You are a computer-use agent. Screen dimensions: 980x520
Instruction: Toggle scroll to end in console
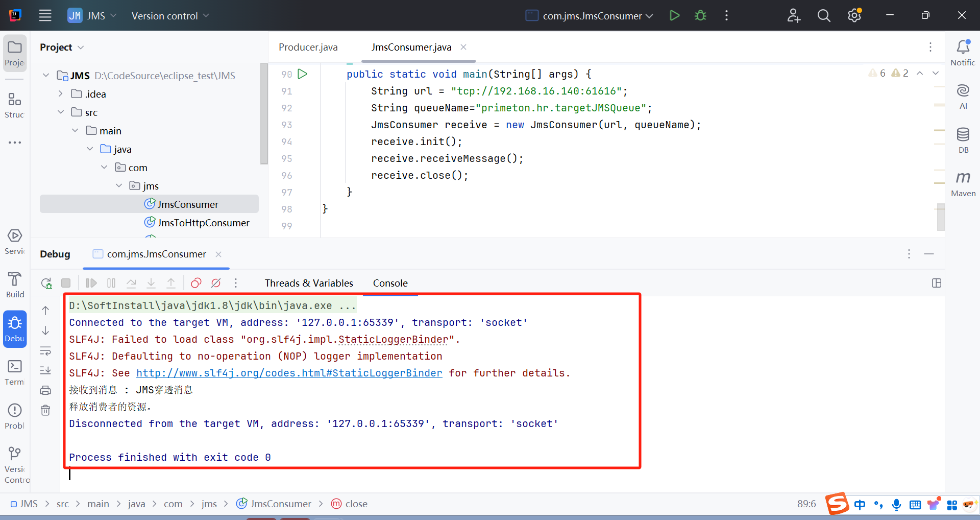45,370
